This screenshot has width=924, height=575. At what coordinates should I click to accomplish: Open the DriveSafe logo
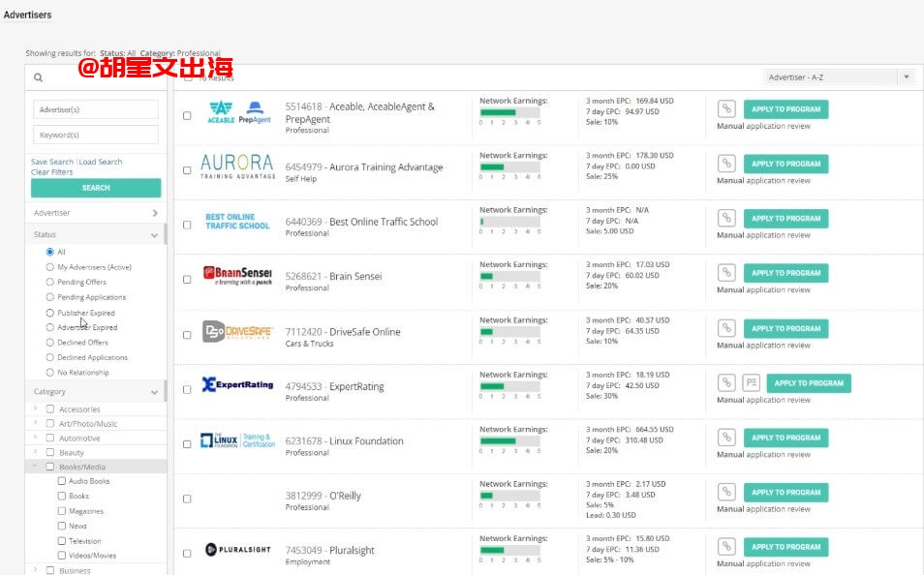[x=237, y=332]
